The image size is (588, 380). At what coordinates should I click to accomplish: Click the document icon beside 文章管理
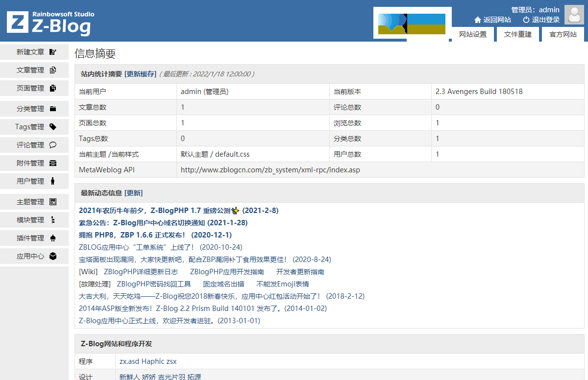[x=53, y=70]
